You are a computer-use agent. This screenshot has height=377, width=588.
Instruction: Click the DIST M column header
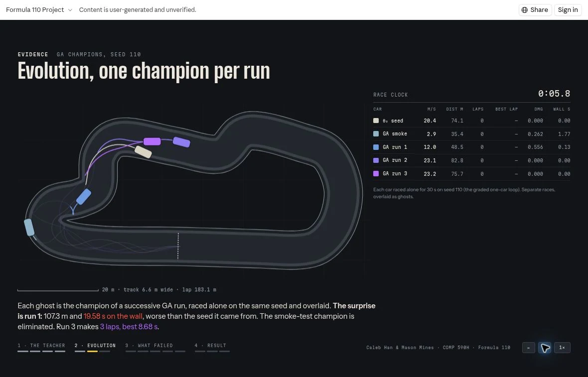454,109
